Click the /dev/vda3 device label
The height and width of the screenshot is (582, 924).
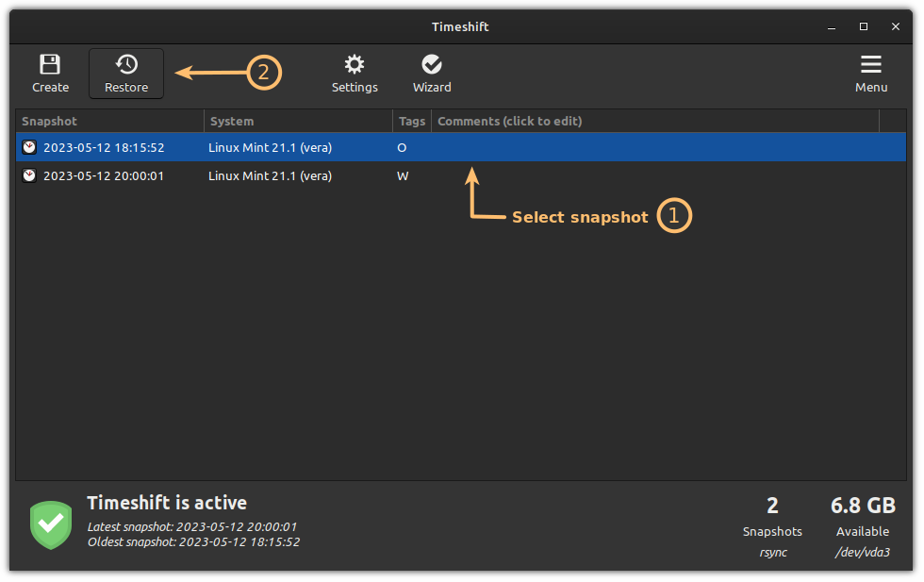point(863,553)
